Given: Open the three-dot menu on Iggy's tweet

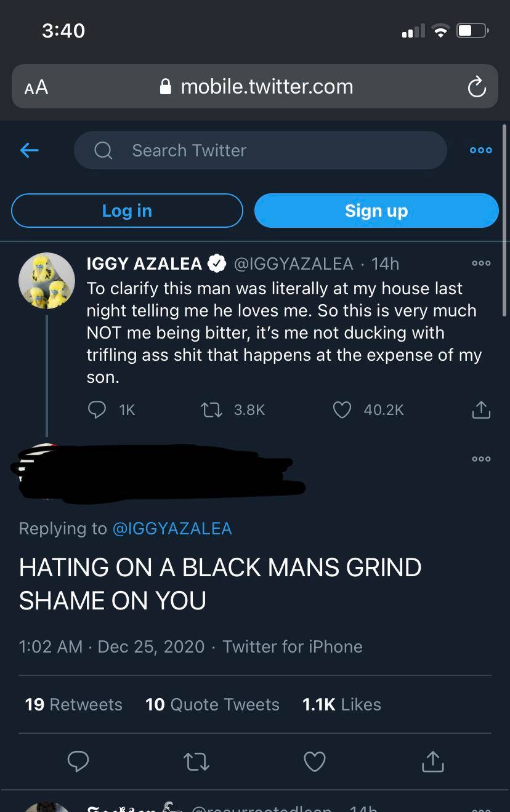Looking at the screenshot, I should point(481,263).
